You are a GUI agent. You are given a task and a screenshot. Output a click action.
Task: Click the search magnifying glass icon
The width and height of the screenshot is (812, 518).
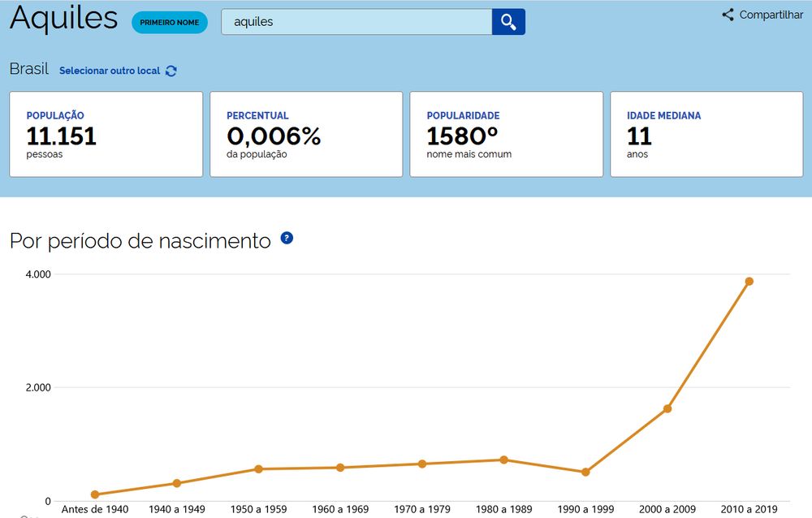(508, 22)
